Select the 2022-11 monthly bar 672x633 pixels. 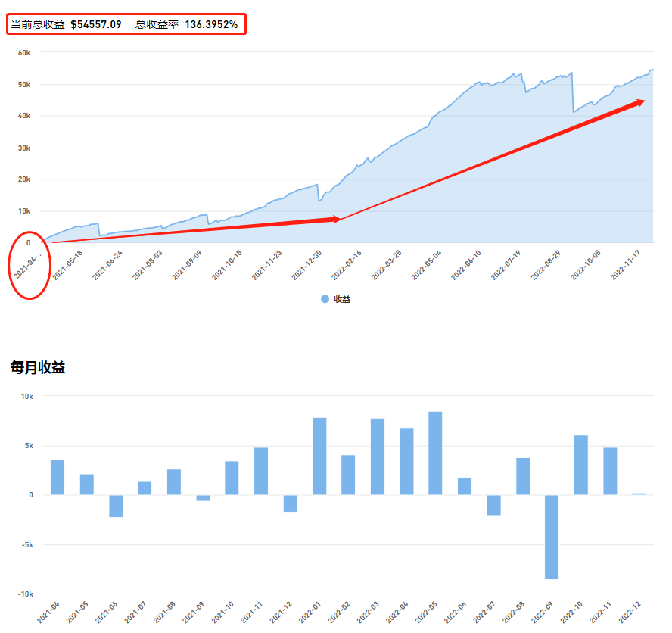[610, 471]
